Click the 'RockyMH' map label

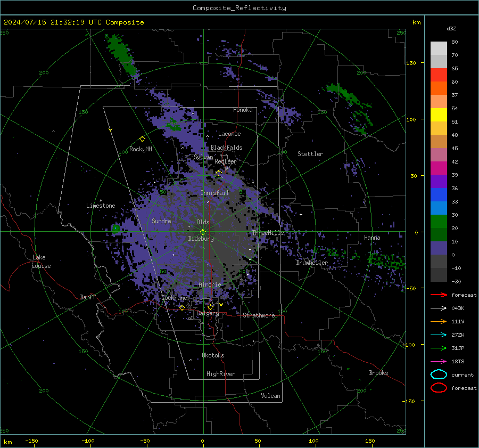(141, 149)
